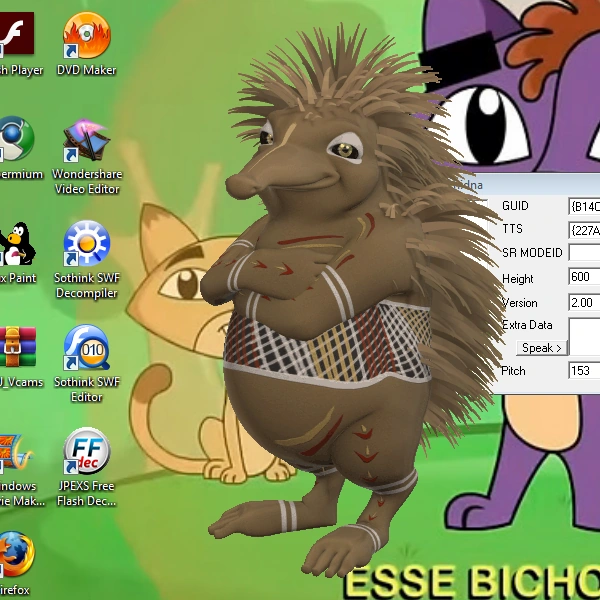Launch Sothink SWF Editor shortcut
The height and width of the screenshot is (600, 600).
(87, 347)
